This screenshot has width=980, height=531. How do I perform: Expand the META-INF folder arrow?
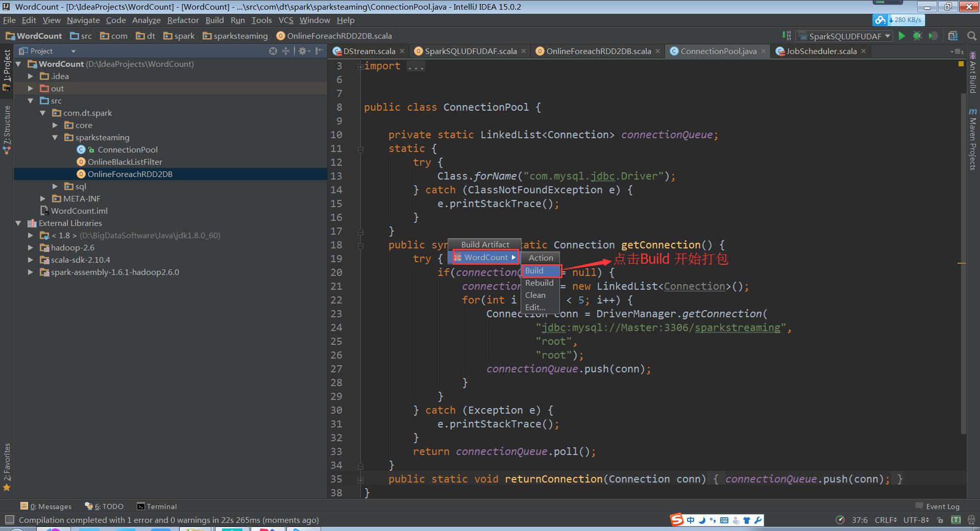click(43, 198)
